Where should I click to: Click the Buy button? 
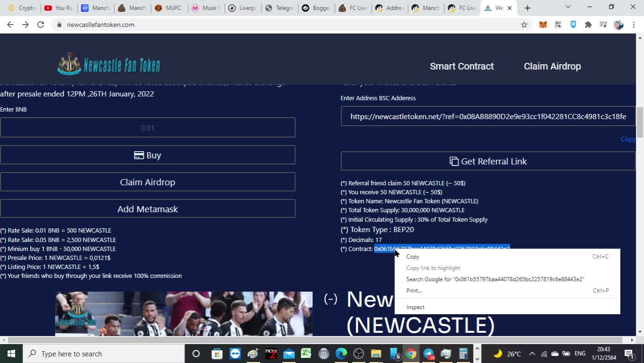click(x=148, y=155)
